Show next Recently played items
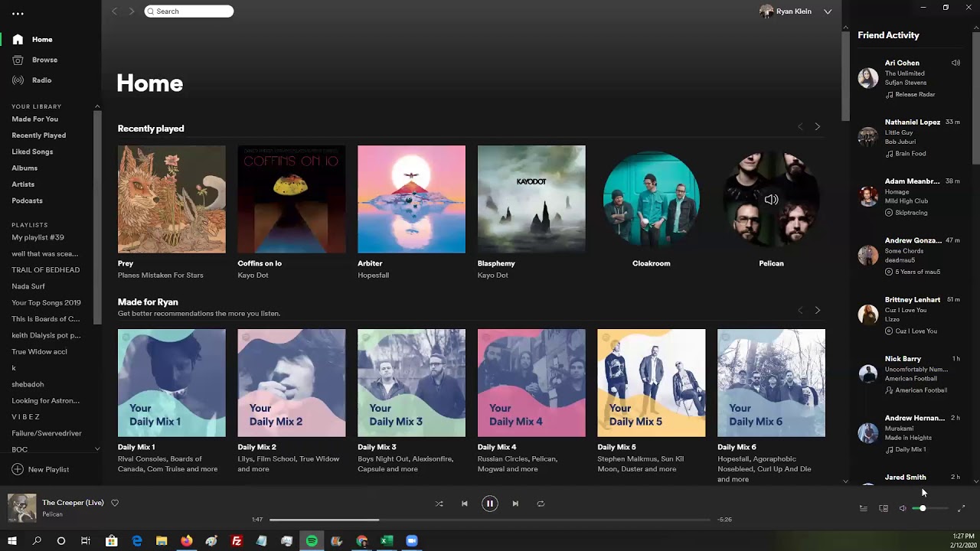Image resolution: width=980 pixels, height=551 pixels. (817, 127)
